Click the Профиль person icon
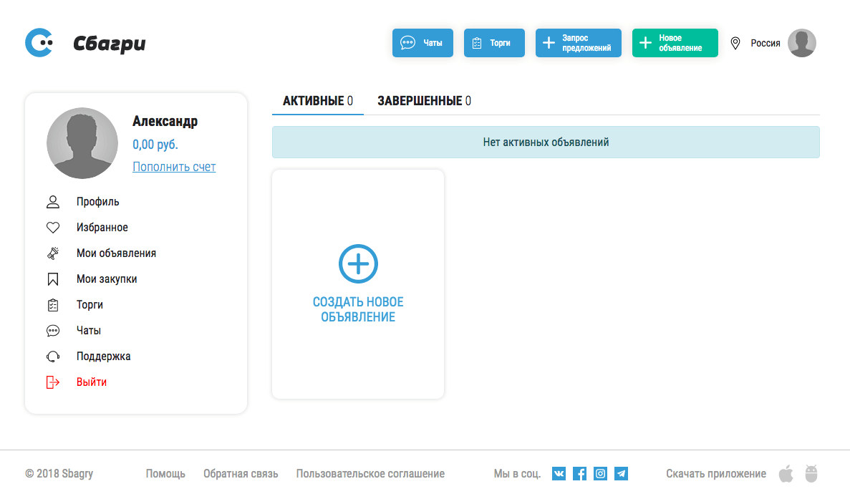Viewport: 850px width, 504px height. pos(52,202)
